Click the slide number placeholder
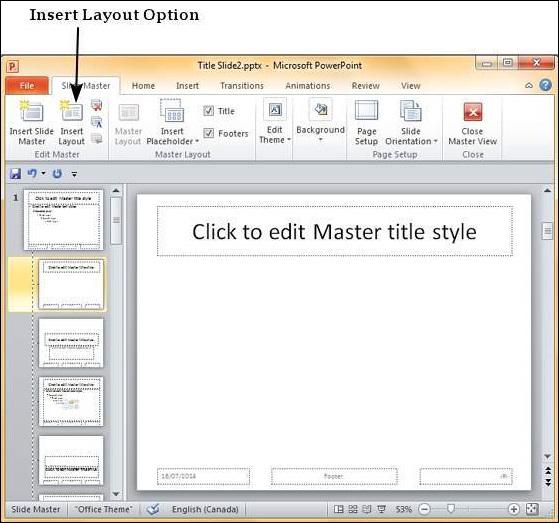Image resolution: width=559 pixels, height=523 pixels. click(466, 476)
